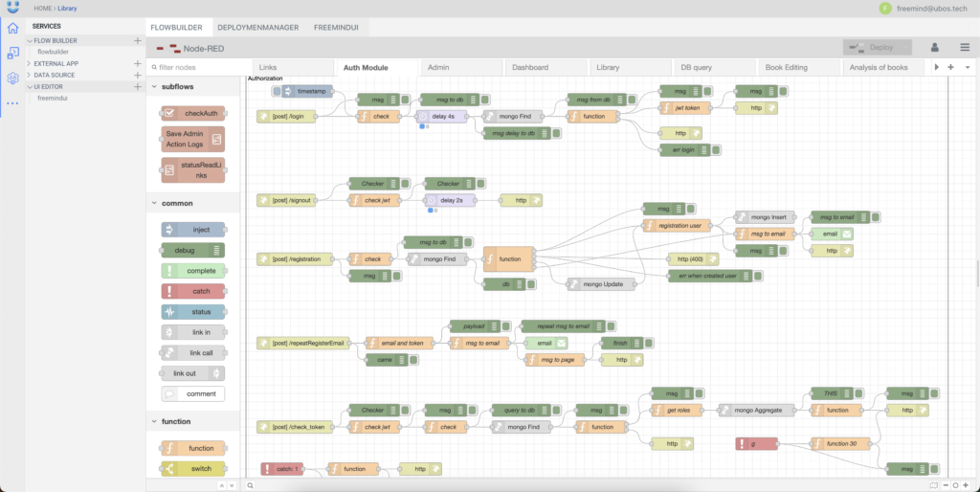The width and height of the screenshot is (980, 492).
Task: Select the freemindui service tree item
Action: 53,99
